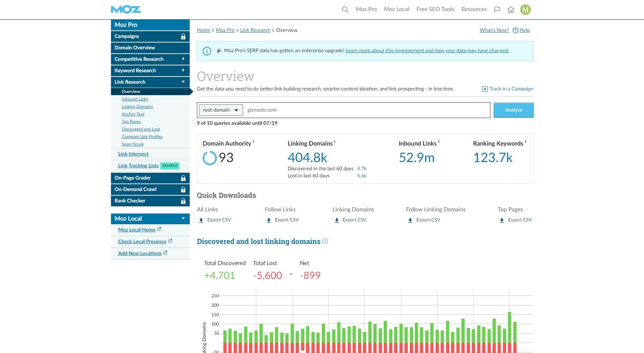Click the Moz logo
644x353 pixels.
click(x=126, y=10)
